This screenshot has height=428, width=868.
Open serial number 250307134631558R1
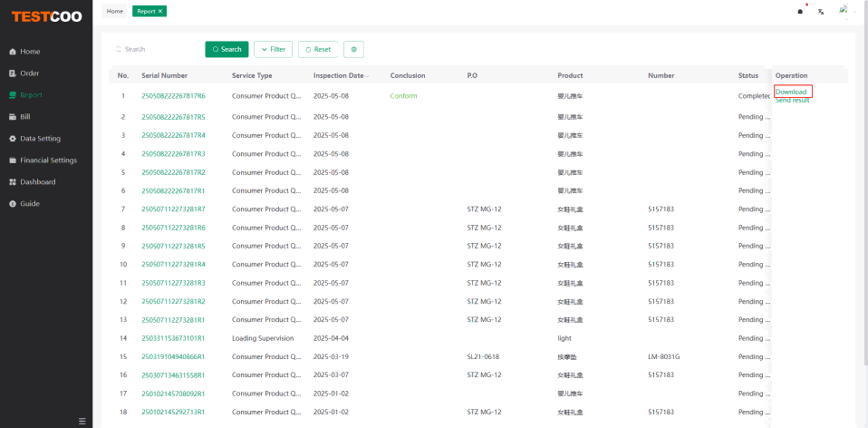click(x=173, y=374)
